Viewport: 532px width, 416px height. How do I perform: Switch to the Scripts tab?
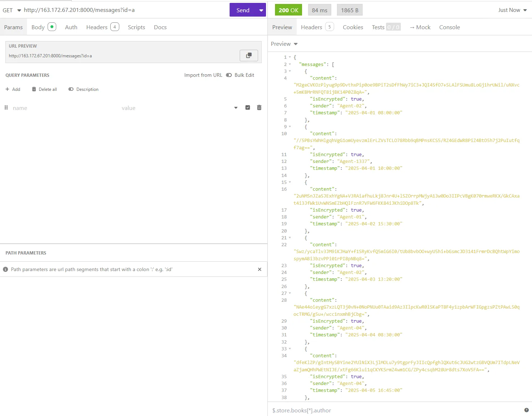tap(136, 27)
